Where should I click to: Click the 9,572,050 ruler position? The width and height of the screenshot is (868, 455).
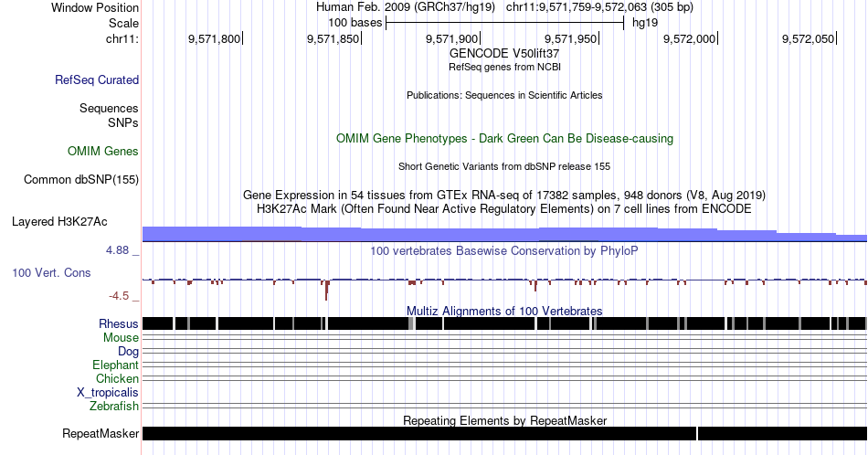click(809, 38)
